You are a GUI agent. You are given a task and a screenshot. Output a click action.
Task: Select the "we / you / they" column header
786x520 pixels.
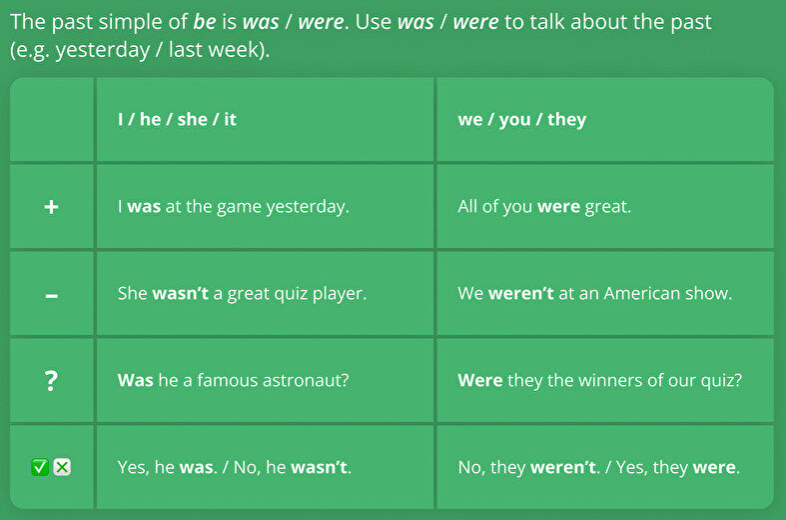click(522, 120)
